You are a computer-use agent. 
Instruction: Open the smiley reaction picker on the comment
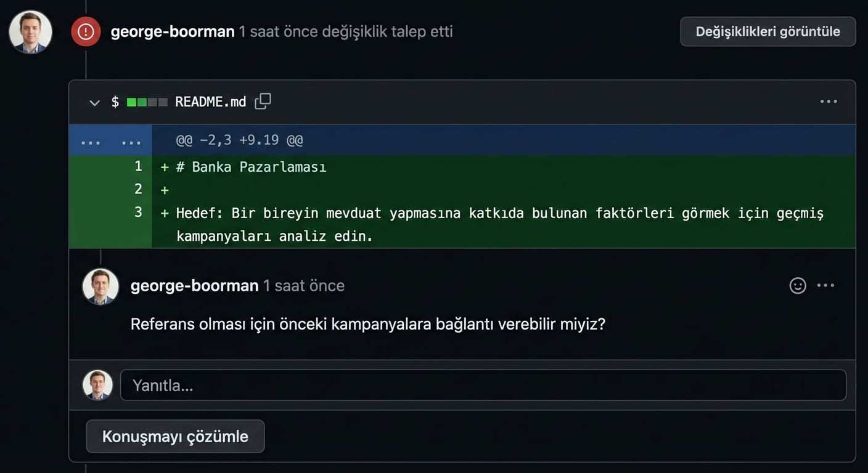coord(798,285)
